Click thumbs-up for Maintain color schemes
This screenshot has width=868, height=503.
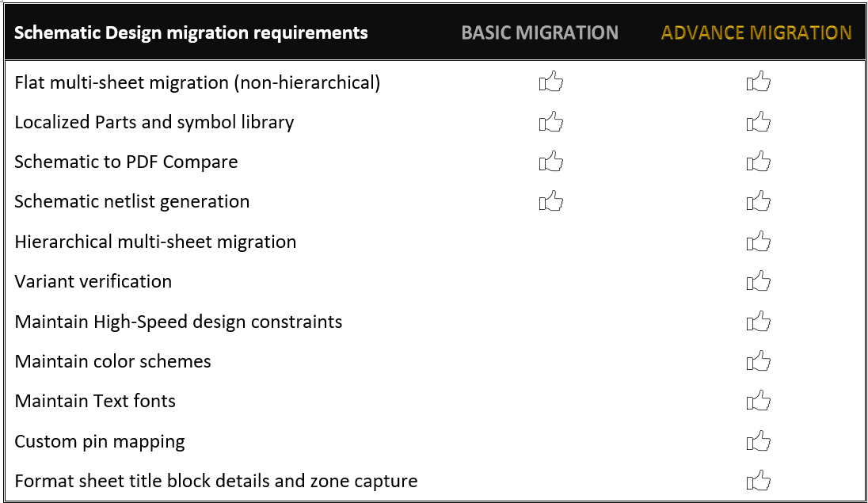coord(759,361)
